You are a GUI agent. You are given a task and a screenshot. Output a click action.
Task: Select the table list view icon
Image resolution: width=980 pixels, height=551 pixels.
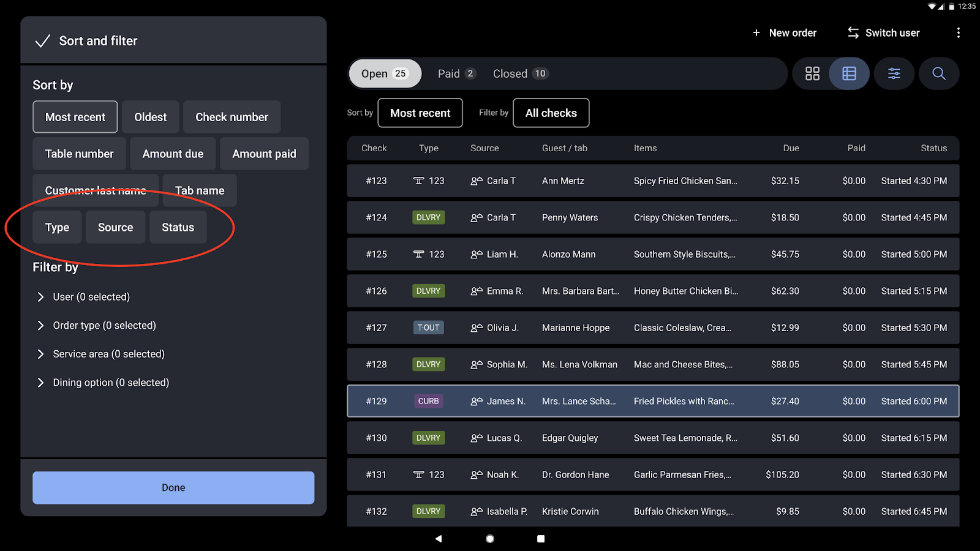pos(849,73)
